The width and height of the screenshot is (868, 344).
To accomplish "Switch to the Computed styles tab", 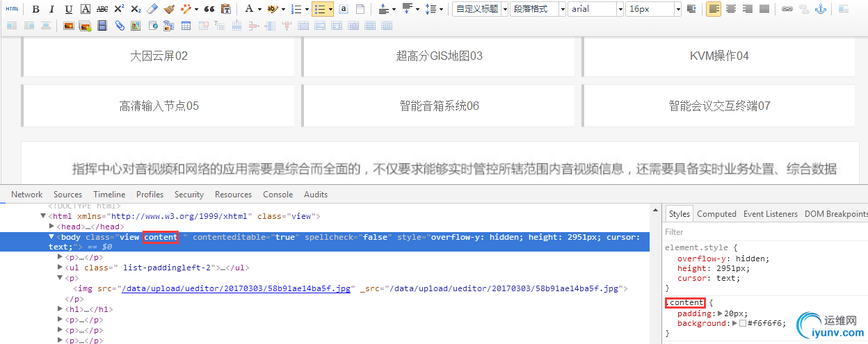I will [x=716, y=214].
